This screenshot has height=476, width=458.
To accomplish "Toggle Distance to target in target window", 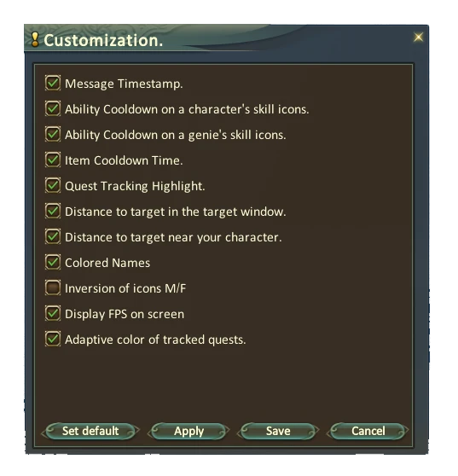I will (53, 211).
